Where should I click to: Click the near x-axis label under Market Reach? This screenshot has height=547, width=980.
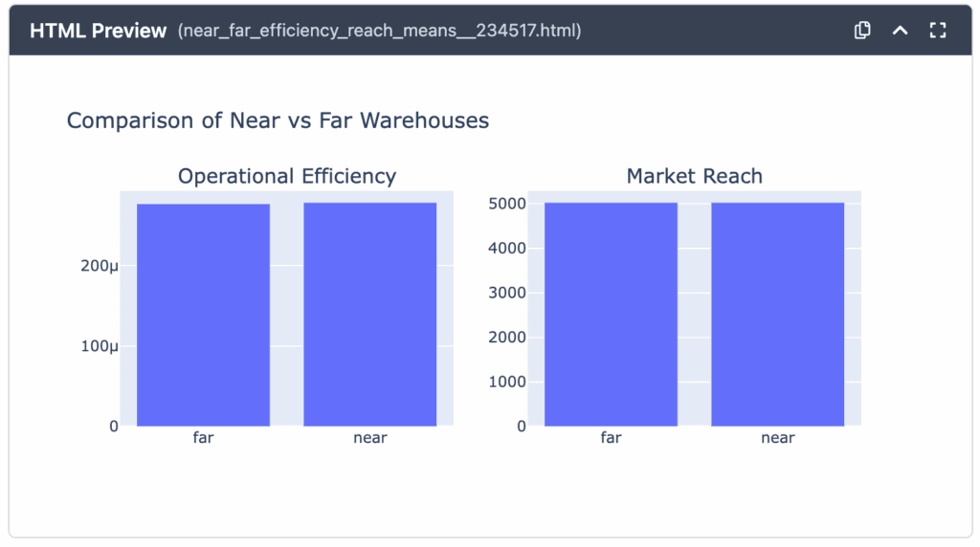point(777,438)
